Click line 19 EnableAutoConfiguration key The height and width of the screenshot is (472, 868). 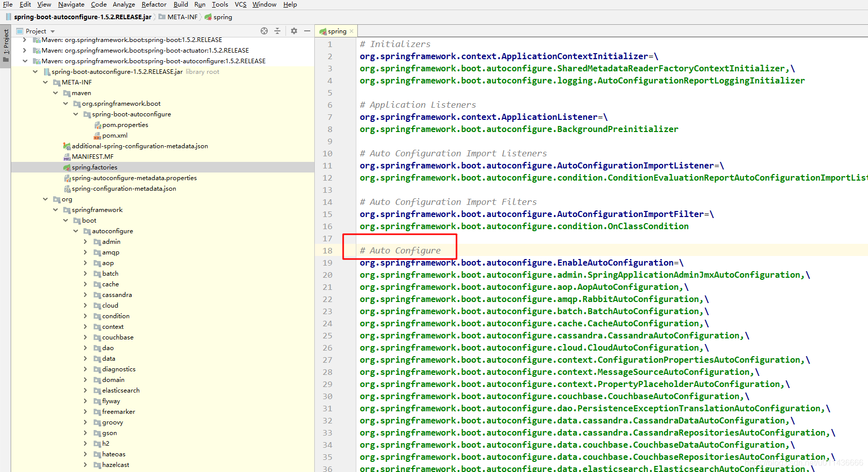tap(517, 263)
